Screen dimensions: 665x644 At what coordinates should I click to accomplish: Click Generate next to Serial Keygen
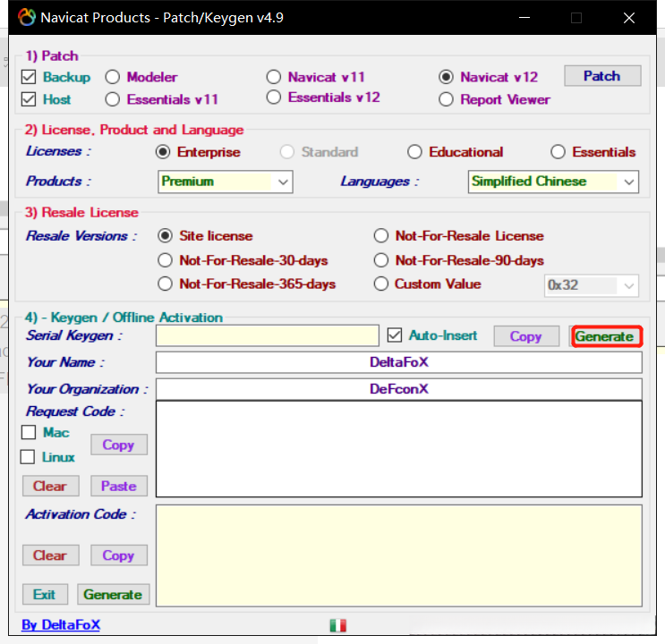pyautogui.click(x=607, y=336)
